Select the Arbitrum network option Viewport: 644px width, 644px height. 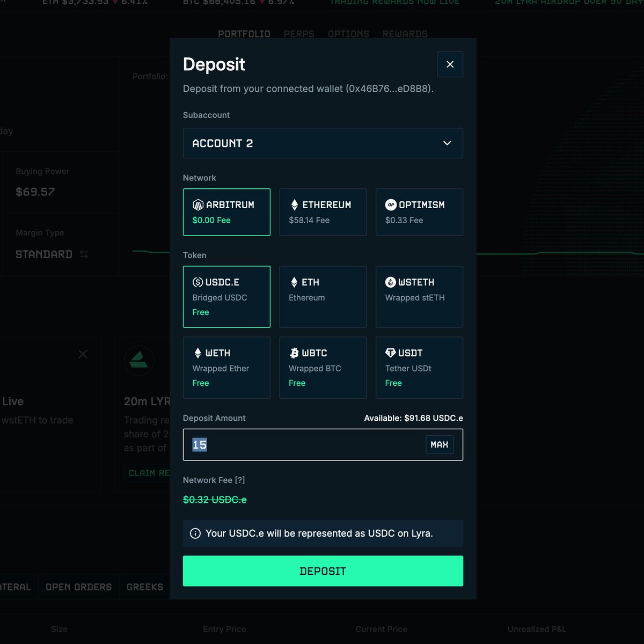pos(226,212)
